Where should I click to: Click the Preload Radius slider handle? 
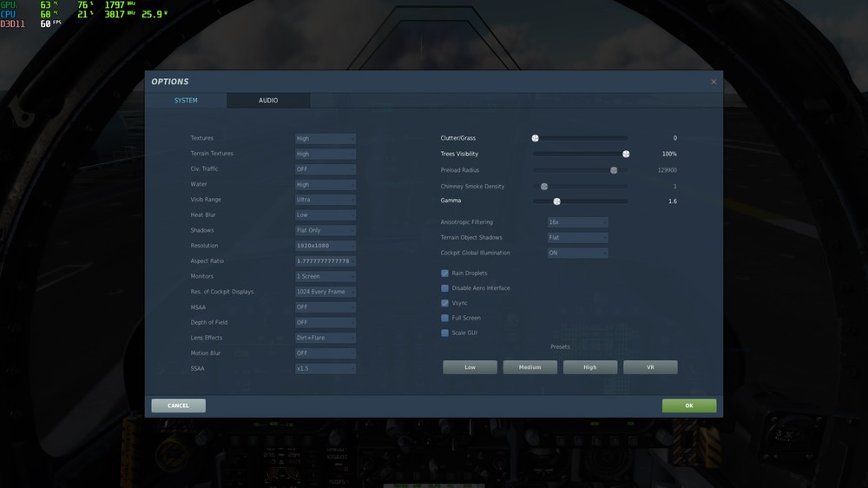point(614,170)
